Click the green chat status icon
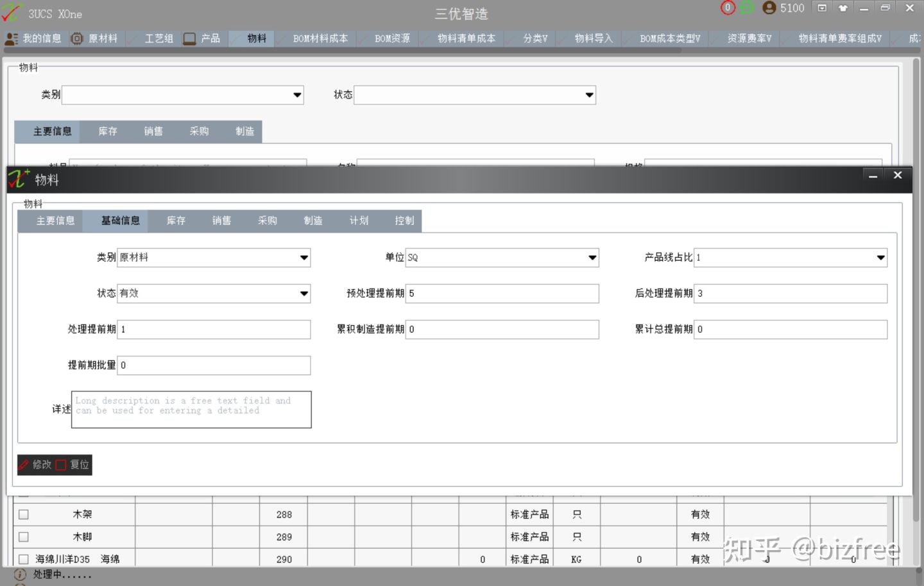Screen dimensions: 924x586 click(746, 8)
